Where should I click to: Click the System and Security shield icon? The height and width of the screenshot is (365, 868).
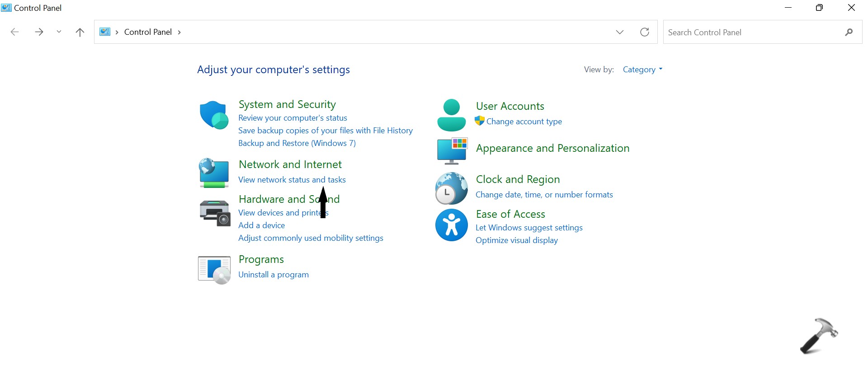[214, 115]
